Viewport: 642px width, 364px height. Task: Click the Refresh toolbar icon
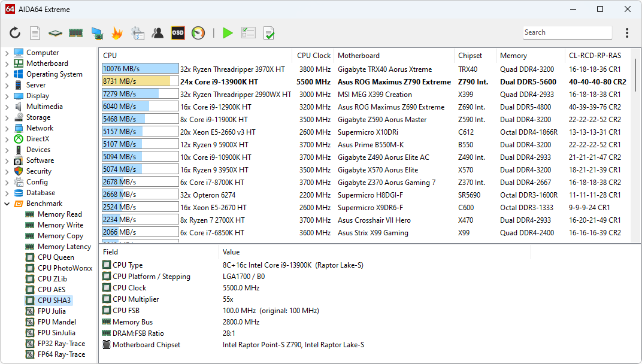(15, 33)
